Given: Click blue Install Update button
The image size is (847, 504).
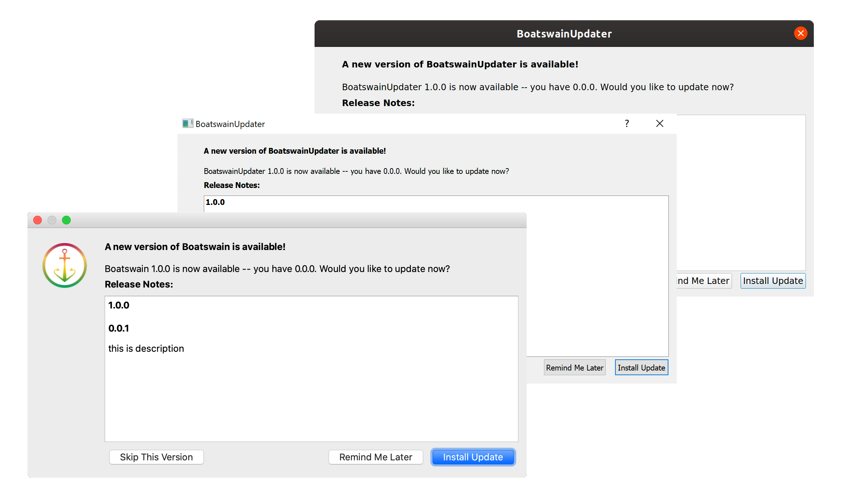Looking at the screenshot, I should tap(473, 457).
